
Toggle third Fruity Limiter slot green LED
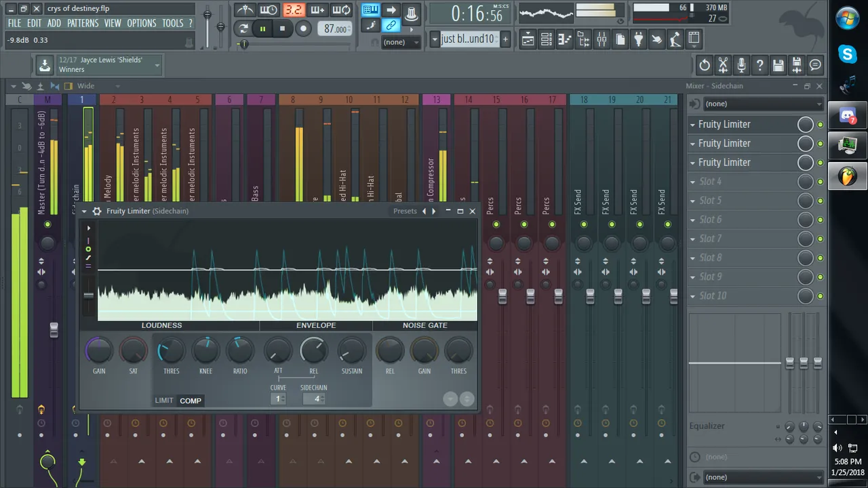pos(820,163)
